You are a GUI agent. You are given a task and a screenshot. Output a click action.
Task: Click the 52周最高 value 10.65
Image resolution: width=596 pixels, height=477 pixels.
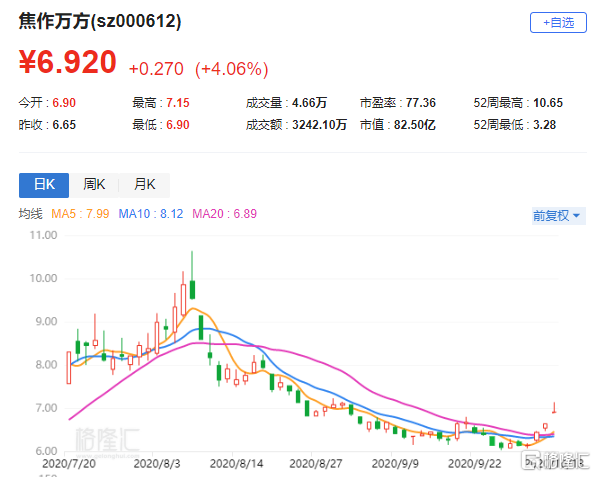pos(548,103)
